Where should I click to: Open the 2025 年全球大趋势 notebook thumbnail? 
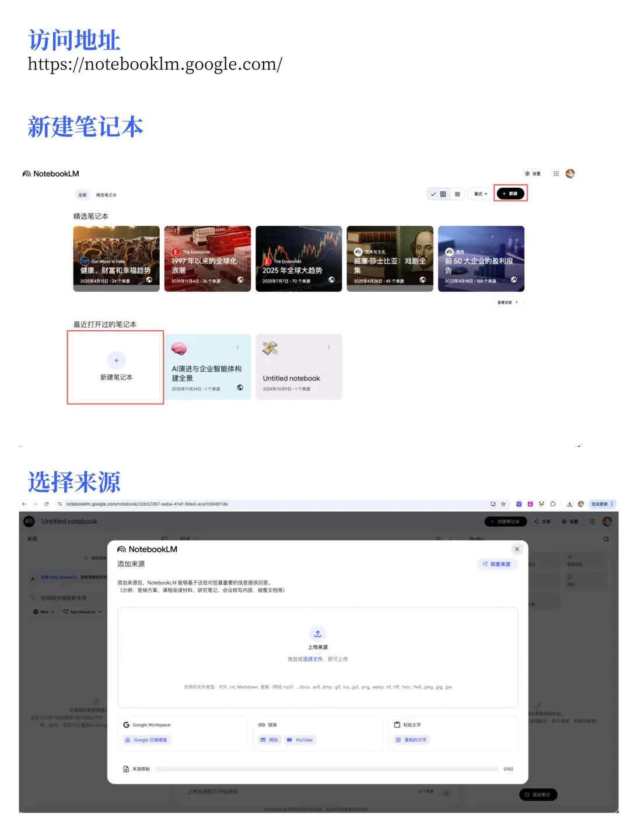coord(299,258)
